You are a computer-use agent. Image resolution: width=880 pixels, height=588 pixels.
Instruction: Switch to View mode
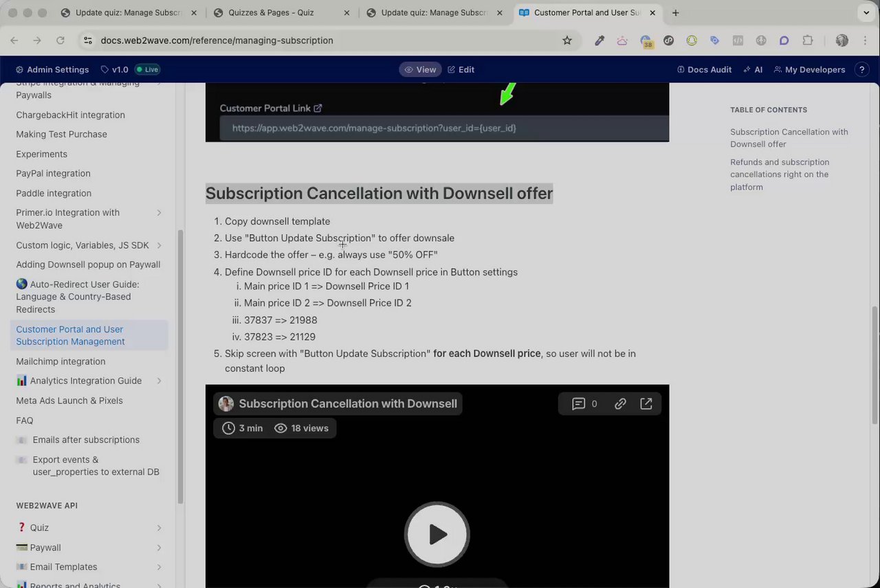[420, 69]
